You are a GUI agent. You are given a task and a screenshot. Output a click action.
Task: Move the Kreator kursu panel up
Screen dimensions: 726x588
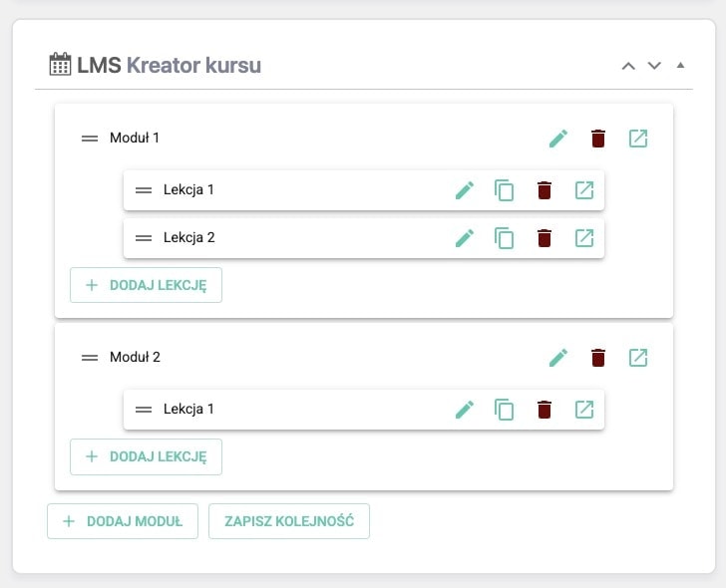(x=628, y=67)
